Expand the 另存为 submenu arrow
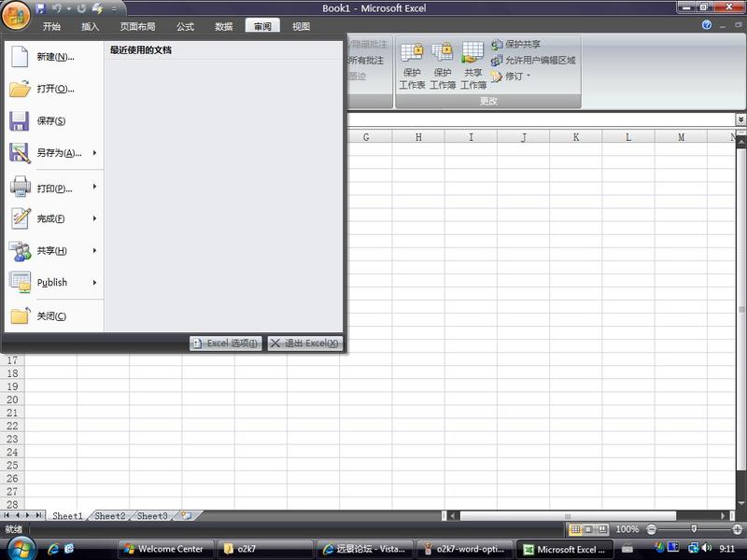Viewport: 747px width, 560px height. pyautogui.click(x=95, y=153)
